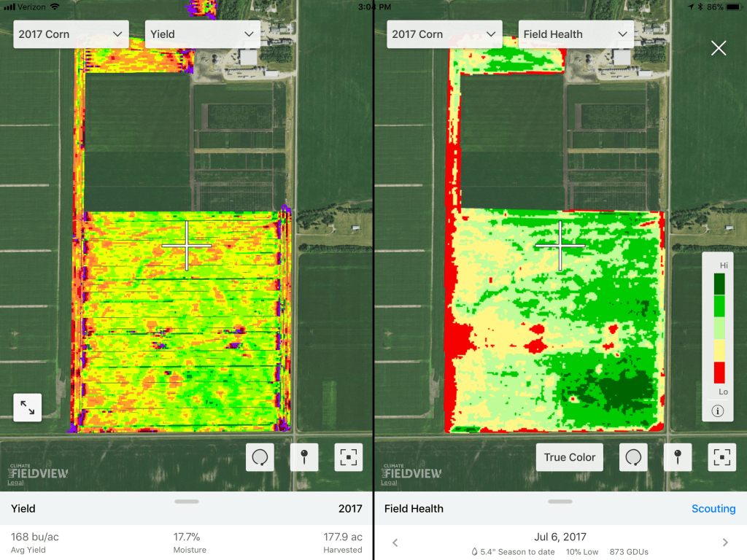Open legend info icon
This screenshot has width=747, height=560.
[718, 411]
